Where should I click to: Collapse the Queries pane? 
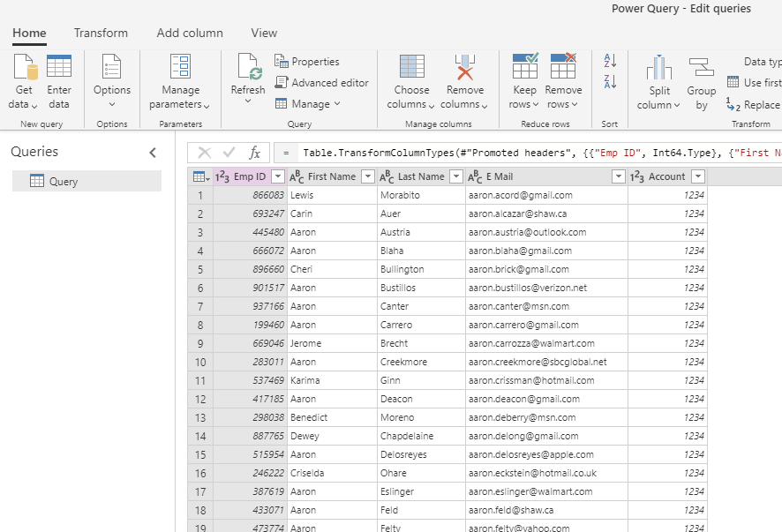[153, 153]
